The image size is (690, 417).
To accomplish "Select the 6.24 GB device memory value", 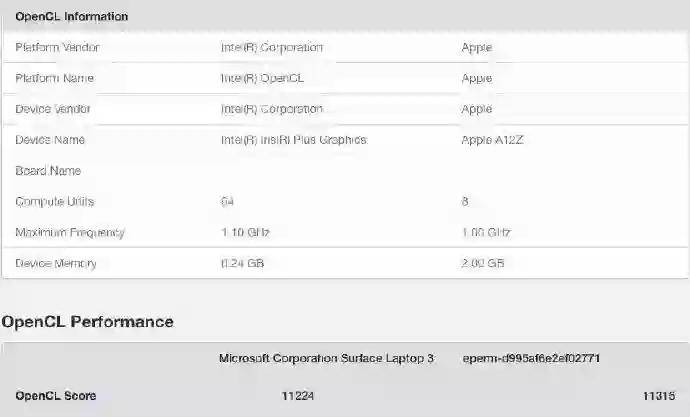I will 242,264.
